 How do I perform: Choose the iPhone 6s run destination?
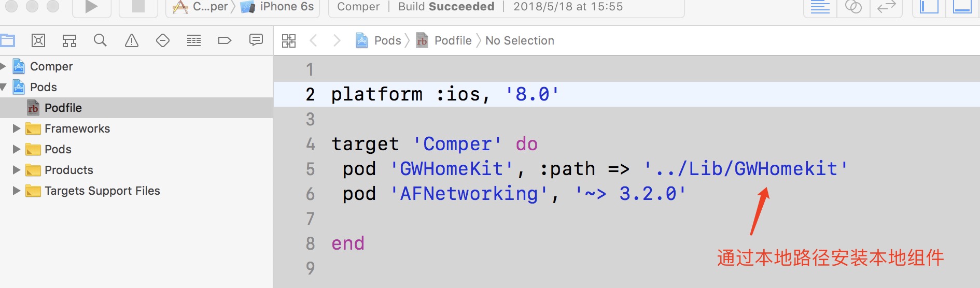click(286, 7)
